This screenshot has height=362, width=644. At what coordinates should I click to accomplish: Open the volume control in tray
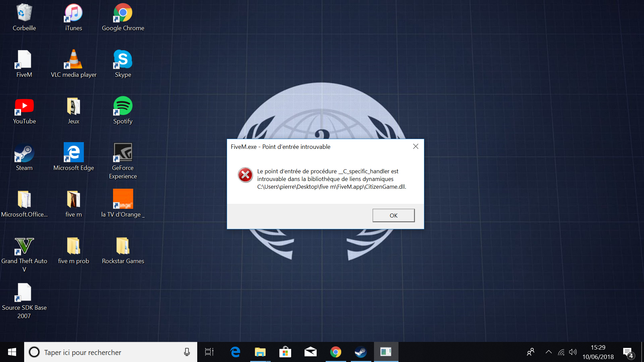[573, 352]
